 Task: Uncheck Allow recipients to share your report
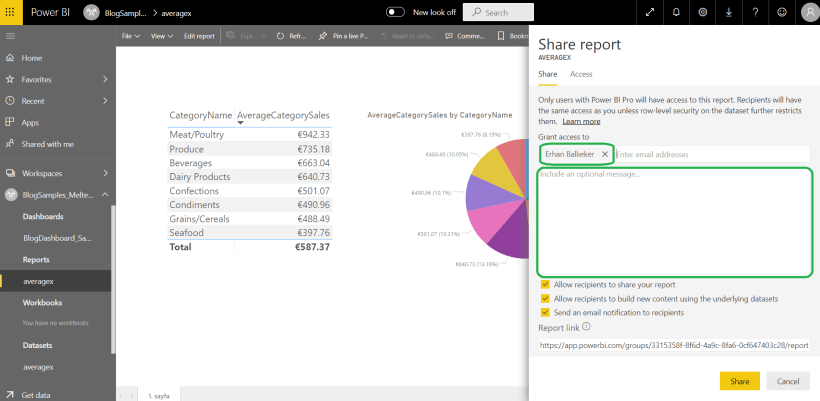point(545,284)
